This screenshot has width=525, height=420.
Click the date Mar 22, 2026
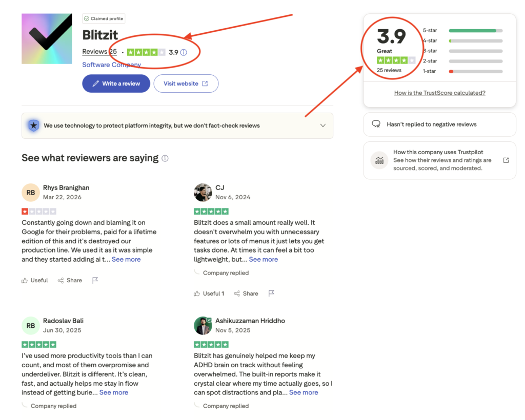coord(62,197)
